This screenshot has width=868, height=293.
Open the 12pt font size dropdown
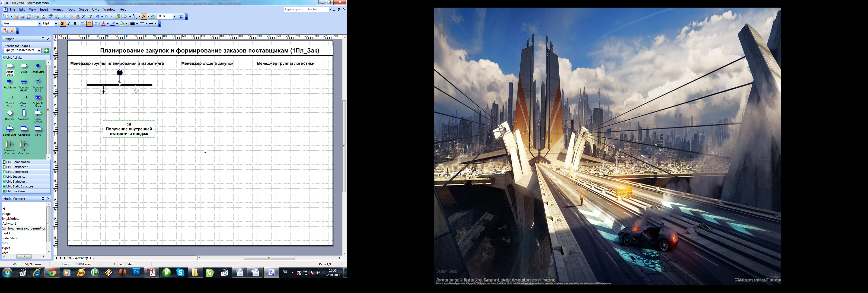(x=56, y=24)
